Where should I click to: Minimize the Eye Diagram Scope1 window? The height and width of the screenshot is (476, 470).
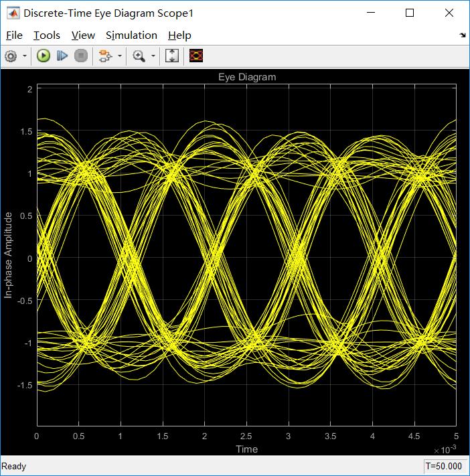[x=371, y=13]
